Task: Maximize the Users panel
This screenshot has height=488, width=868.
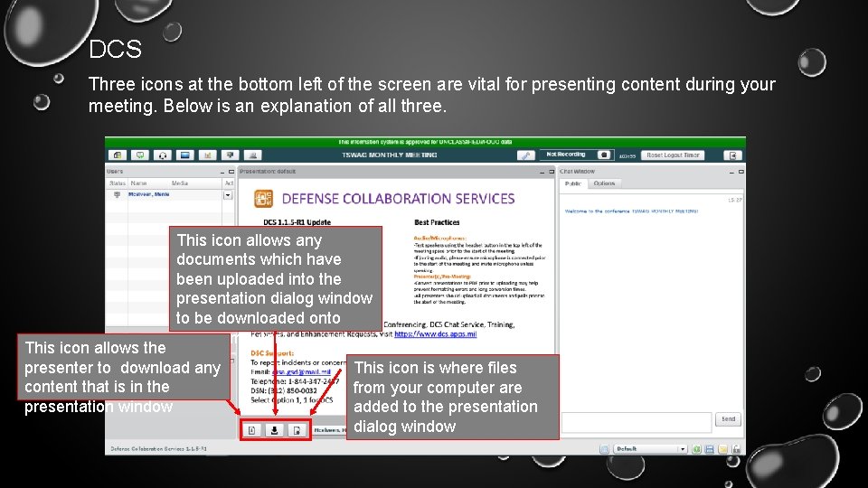Action: pos(231,172)
